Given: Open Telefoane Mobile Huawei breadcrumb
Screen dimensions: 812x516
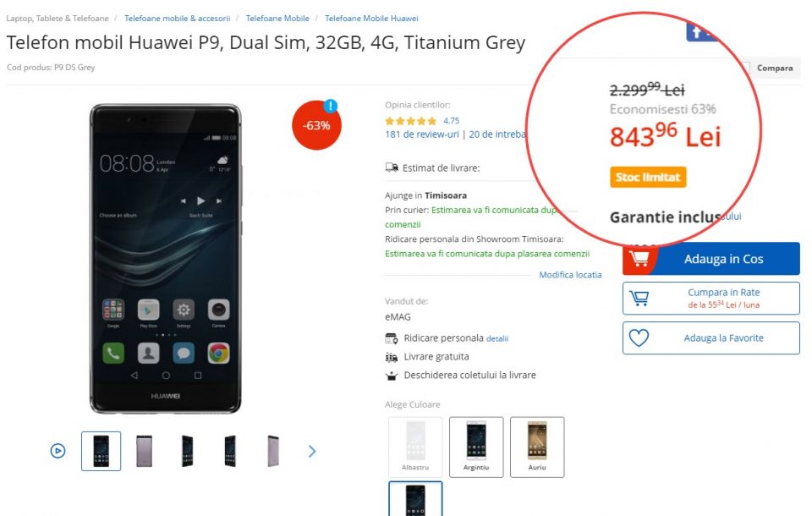Looking at the screenshot, I should 371,18.
